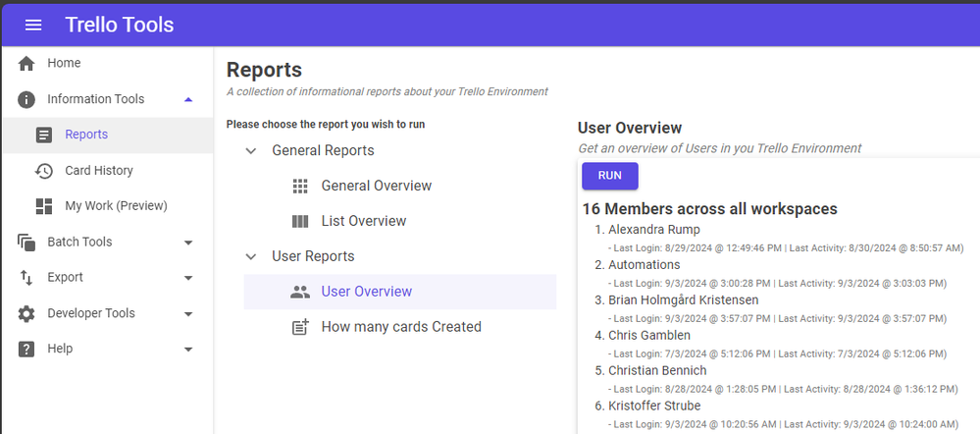This screenshot has height=434, width=980.
Task: Click the Export menu label
Action: pos(65,278)
